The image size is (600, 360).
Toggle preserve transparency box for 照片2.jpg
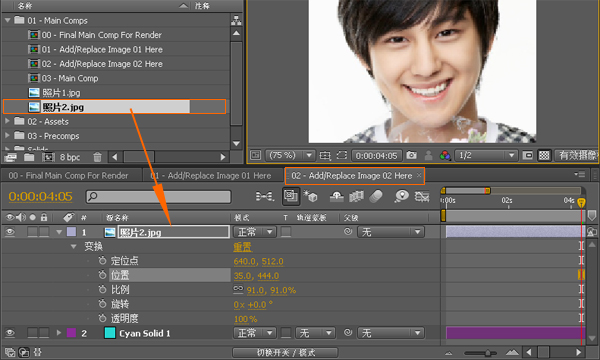point(286,232)
